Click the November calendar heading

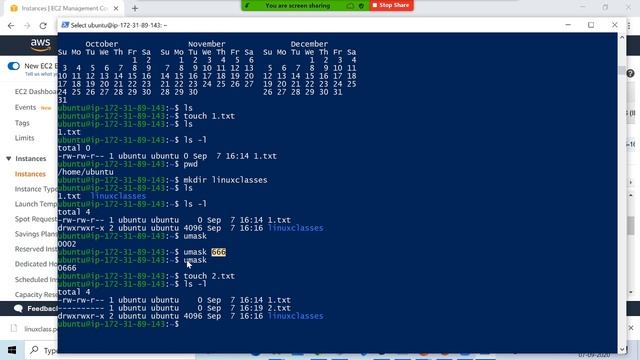[x=207, y=44]
